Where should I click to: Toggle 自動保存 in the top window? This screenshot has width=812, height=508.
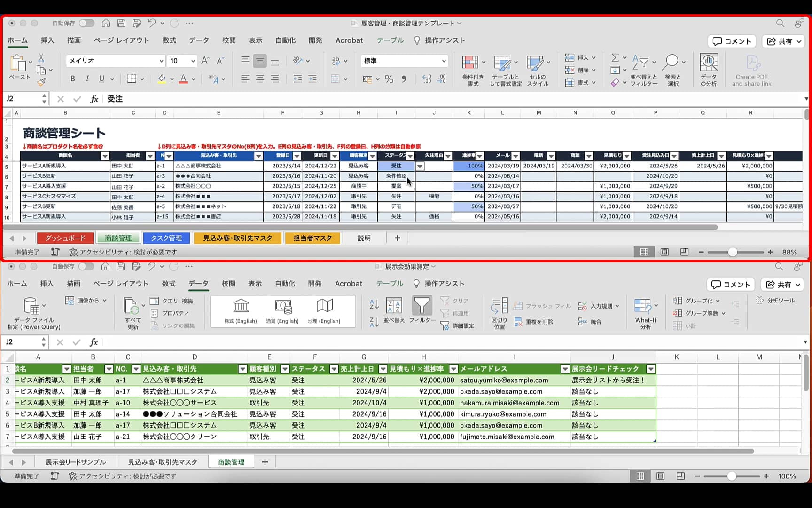pyautogui.click(x=86, y=23)
